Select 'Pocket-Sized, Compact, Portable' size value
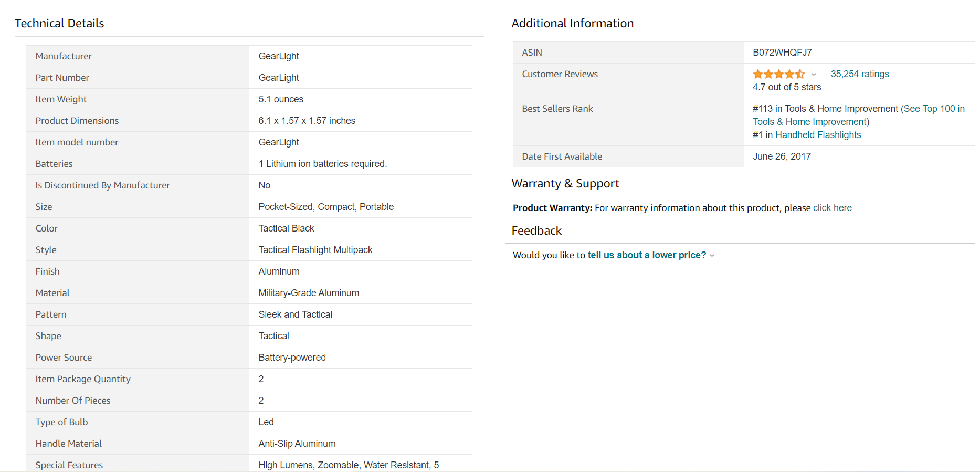The width and height of the screenshot is (980, 472). coord(326,207)
